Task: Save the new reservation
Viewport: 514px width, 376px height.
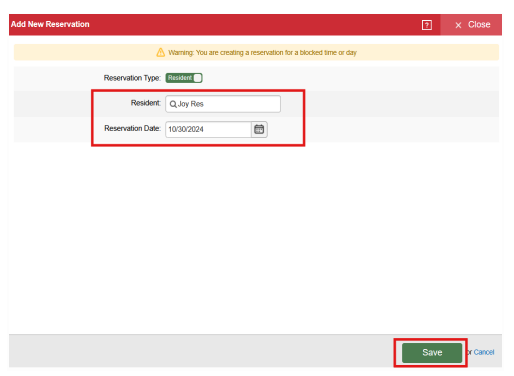Action: coord(432,352)
